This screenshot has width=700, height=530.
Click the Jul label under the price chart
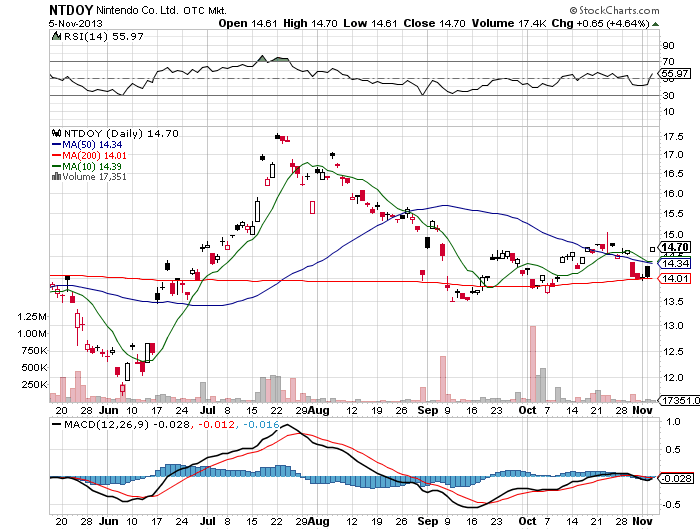pos(208,410)
